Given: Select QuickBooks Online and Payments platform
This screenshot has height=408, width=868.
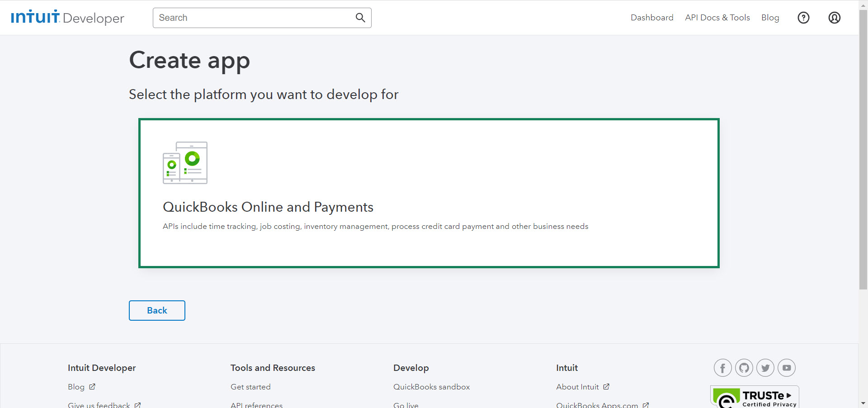Looking at the screenshot, I should click(429, 193).
